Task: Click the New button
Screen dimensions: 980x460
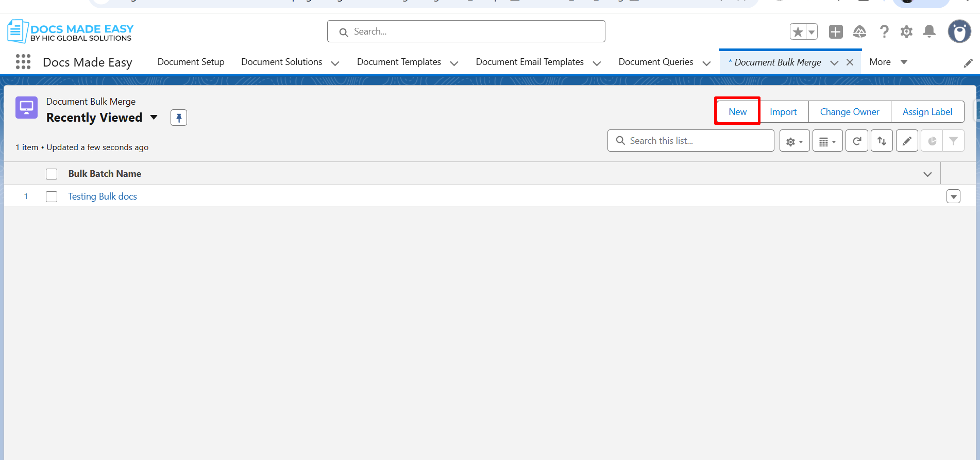Action: tap(737, 112)
